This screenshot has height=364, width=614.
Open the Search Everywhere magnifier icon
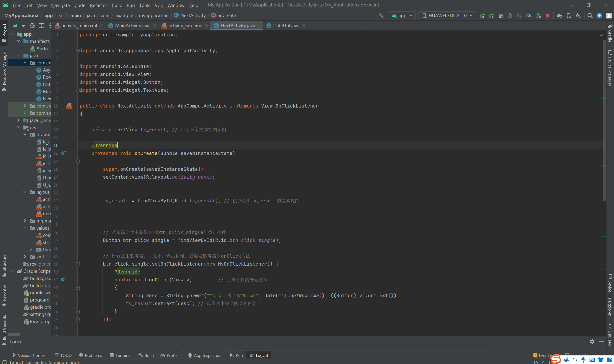click(590, 16)
